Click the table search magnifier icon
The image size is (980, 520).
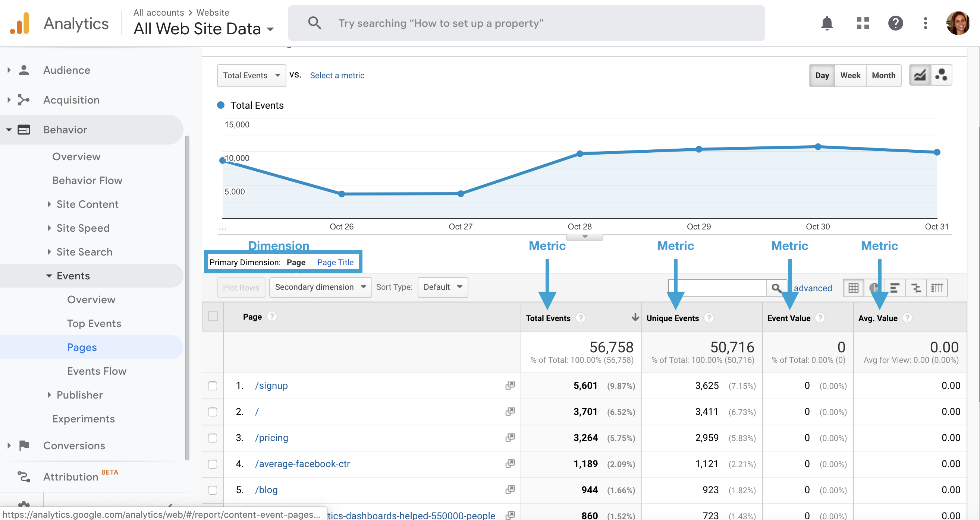point(776,288)
